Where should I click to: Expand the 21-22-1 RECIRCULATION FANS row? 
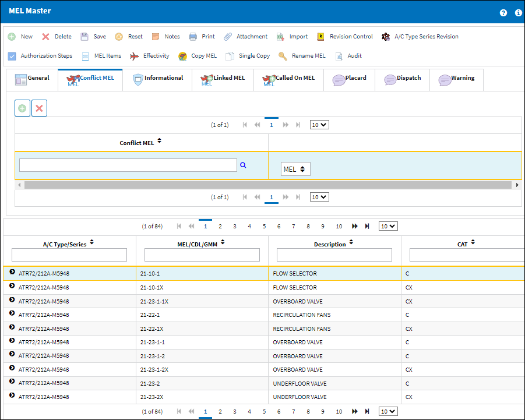click(x=12, y=313)
